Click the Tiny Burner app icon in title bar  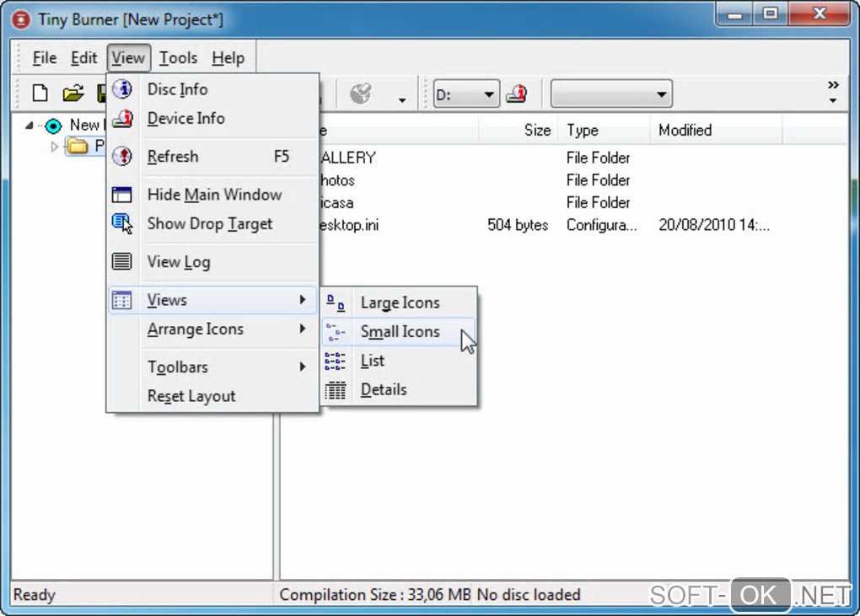coord(21,19)
